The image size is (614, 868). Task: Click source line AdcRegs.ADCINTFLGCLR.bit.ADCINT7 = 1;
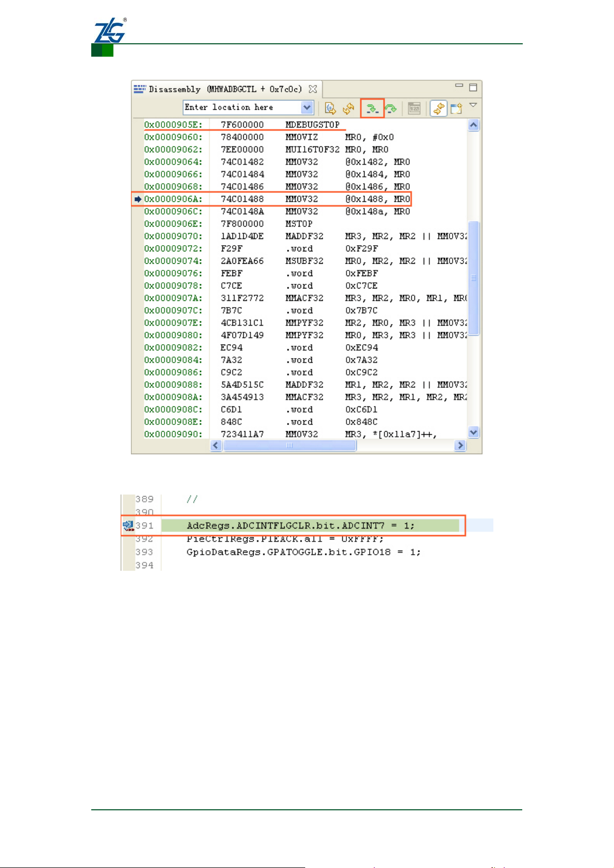pos(301,525)
